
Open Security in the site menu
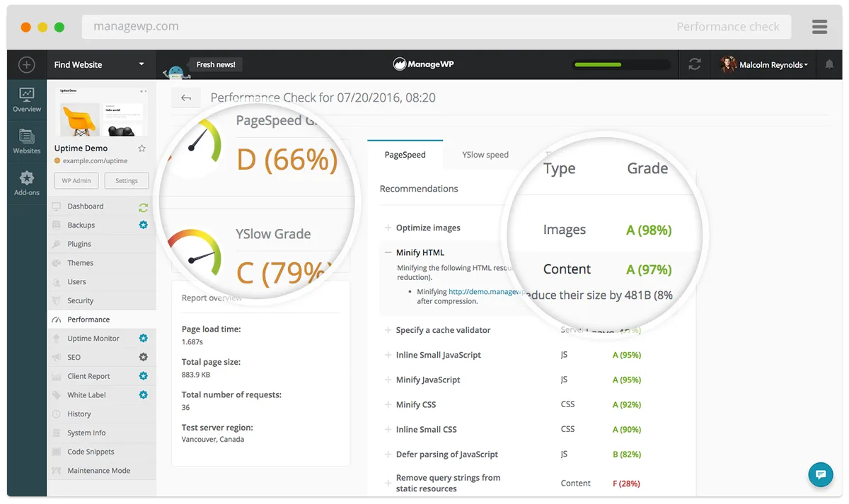tap(81, 300)
